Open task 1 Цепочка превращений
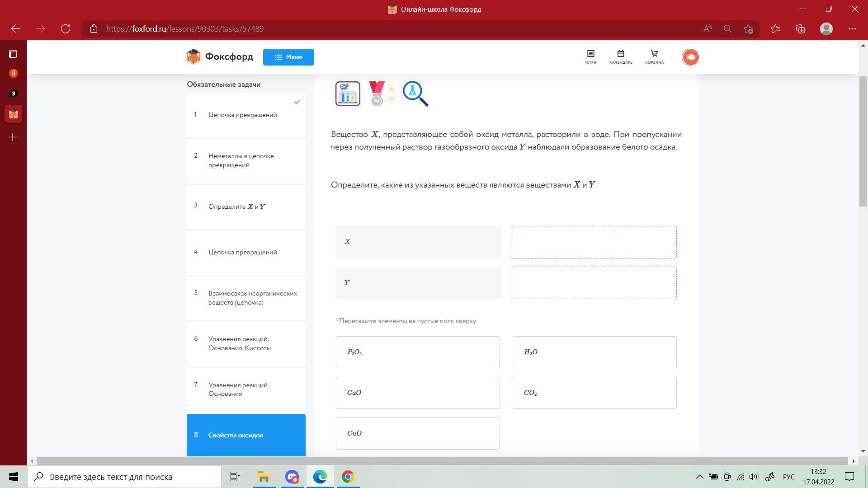This screenshot has width=868, height=488. pyautogui.click(x=246, y=115)
